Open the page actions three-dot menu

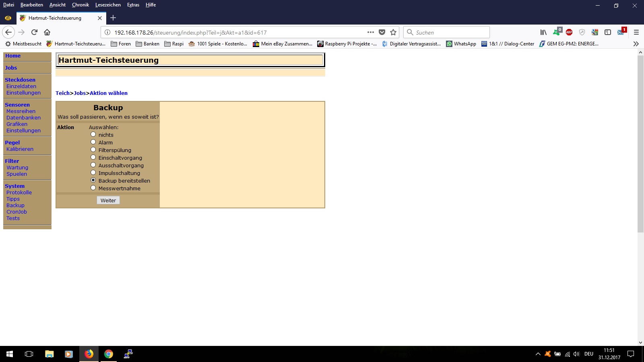pos(371,32)
